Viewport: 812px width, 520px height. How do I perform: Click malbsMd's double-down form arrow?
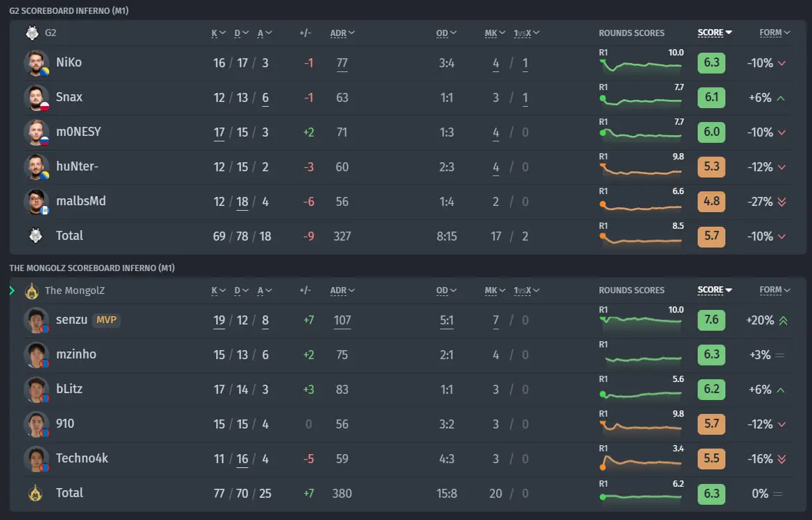pyautogui.click(x=782, y=202)
